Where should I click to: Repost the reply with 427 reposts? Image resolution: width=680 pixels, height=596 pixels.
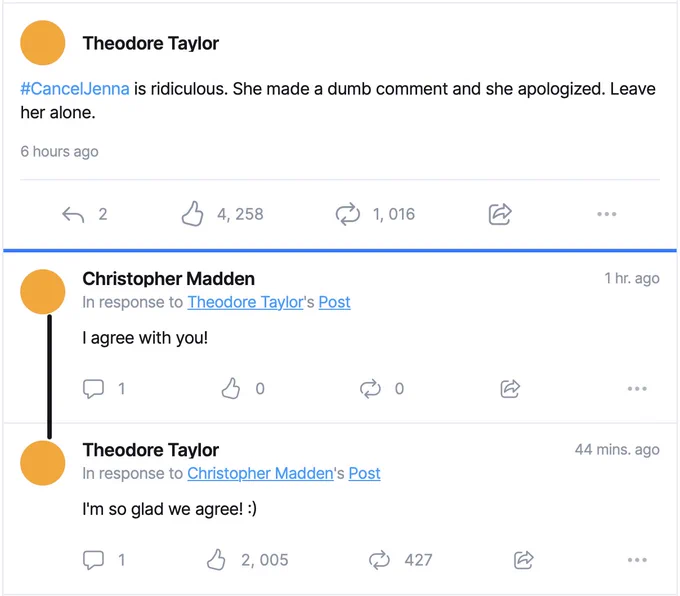click(379, 560)
